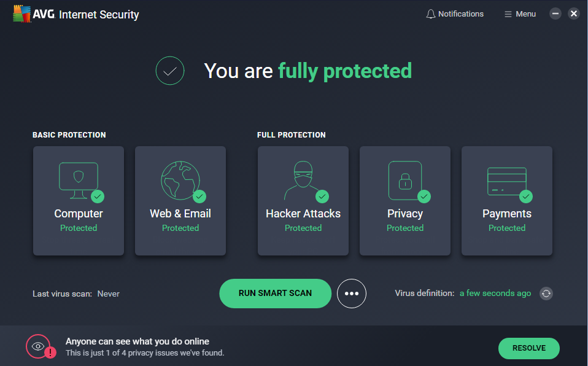Open the Notifications bell
The height and width of the screenshot is (366, 588).
pyautogui.click(x=455, y=14)
